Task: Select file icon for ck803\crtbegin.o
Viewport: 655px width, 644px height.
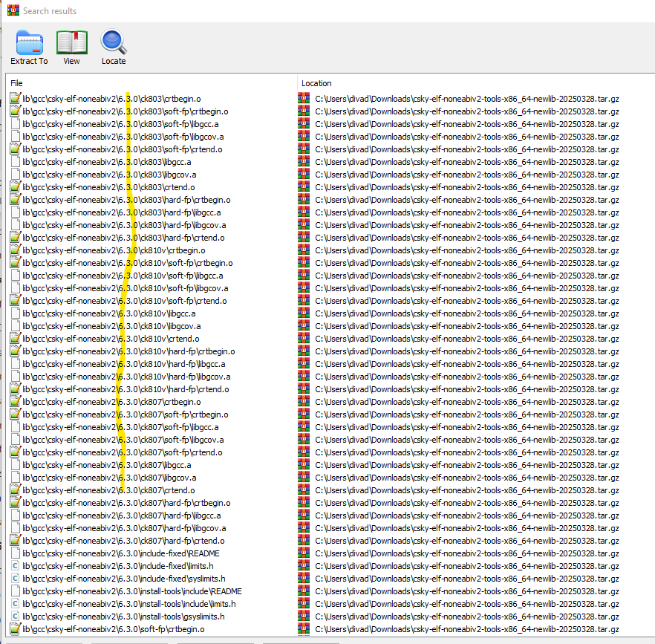Action: click(16, 98)
